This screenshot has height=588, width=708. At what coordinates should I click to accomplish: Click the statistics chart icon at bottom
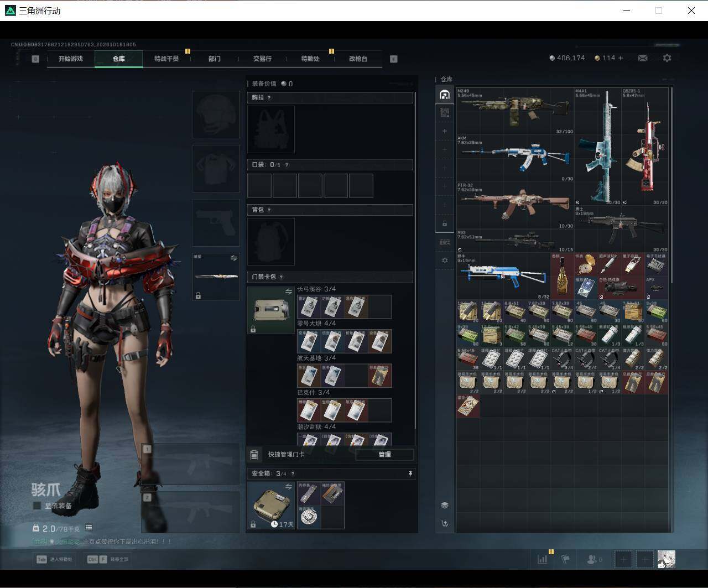[x=542, y=559]
